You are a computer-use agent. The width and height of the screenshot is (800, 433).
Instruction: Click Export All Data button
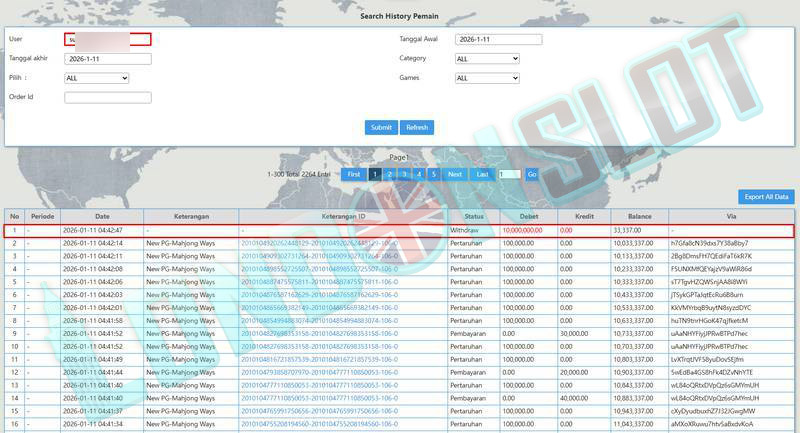point(767,197)
